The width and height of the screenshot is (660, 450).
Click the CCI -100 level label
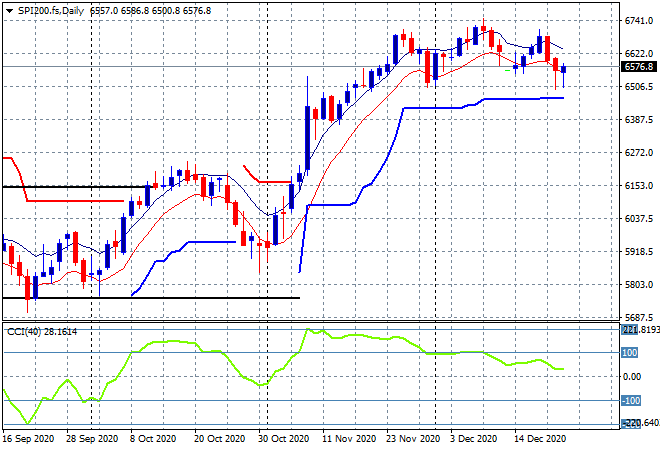click(x=631, y=400)
